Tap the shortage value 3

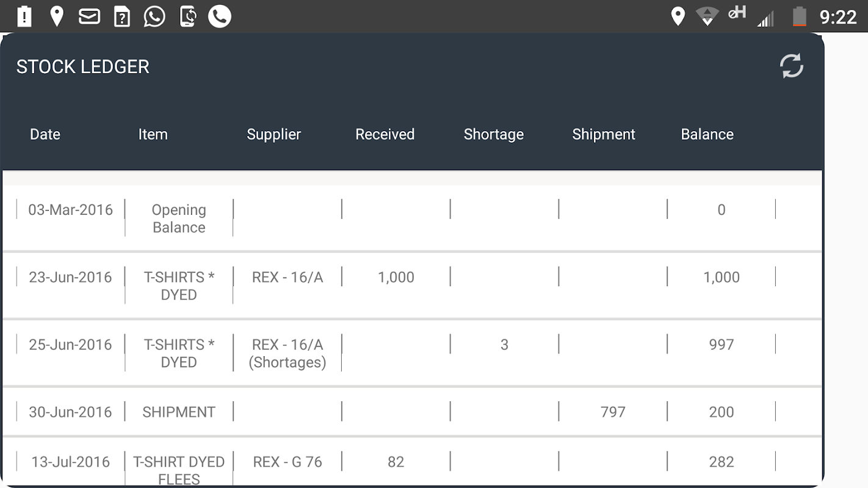tap(504, 345)
